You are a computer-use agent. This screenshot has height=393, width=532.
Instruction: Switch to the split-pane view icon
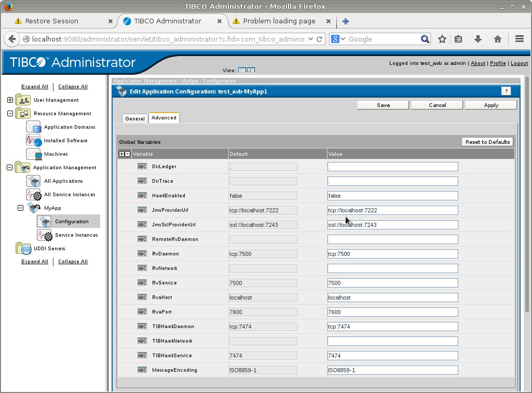pyautogui.click(x=251, y=70)
